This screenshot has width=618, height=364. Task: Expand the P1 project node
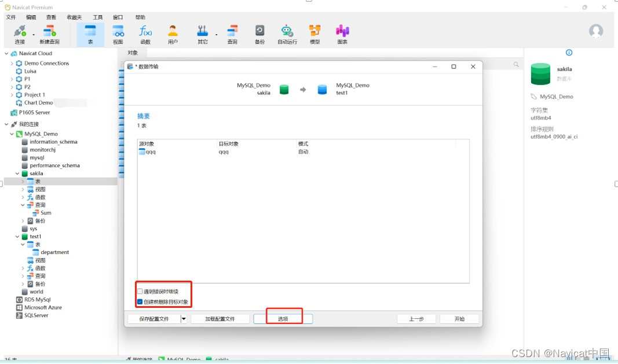(12, 79)
